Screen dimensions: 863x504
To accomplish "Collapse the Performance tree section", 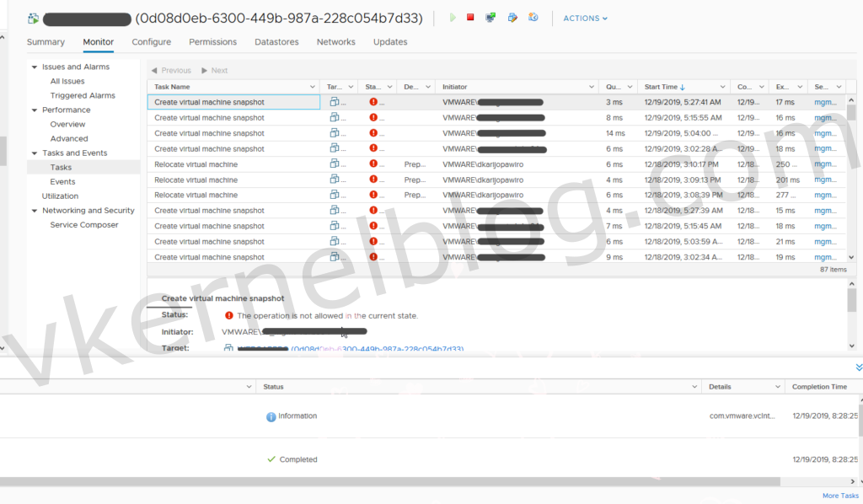I will coord(35,110).
